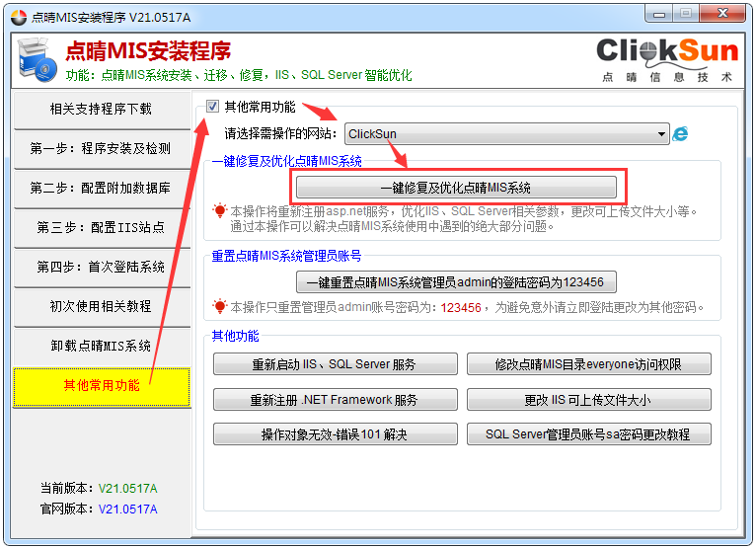Click the current version V21.0517A text

tap(127, 488)
